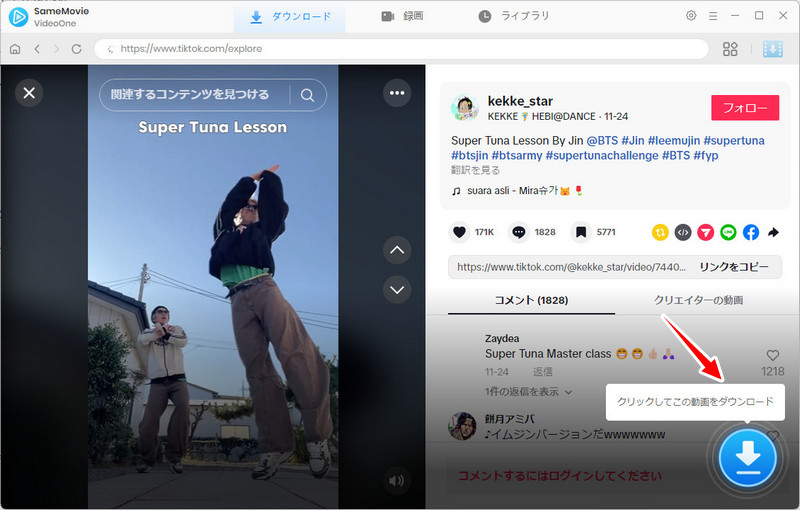Open the #btsarmy hashtag
The height and width of the screenshot is (510, 800).
517,155
